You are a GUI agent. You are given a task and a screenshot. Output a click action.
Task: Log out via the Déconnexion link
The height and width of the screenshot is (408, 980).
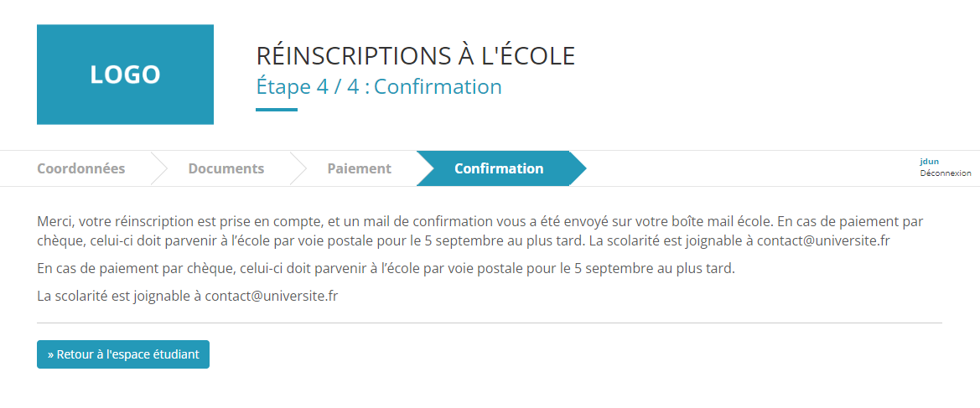coord(945,173)
